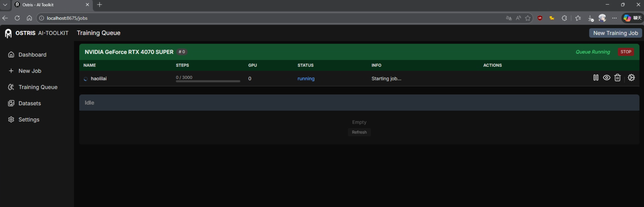Click the NVIDIA GeForce RTX 4070 SUPER title

pos(129,52)
